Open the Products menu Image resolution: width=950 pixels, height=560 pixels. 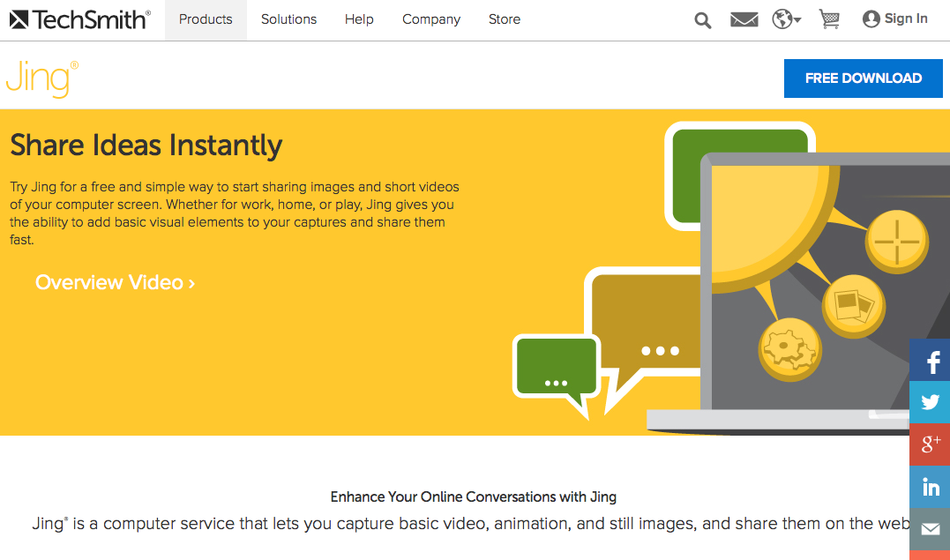coord(206,20)
